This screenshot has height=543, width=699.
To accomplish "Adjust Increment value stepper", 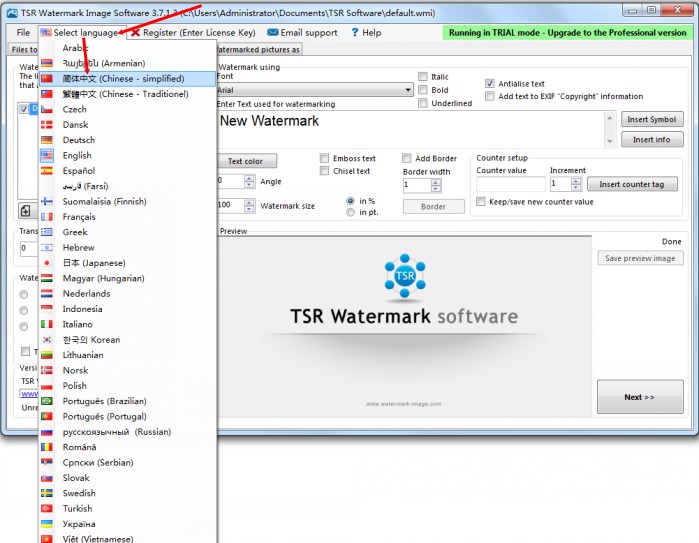I will 576,184.
